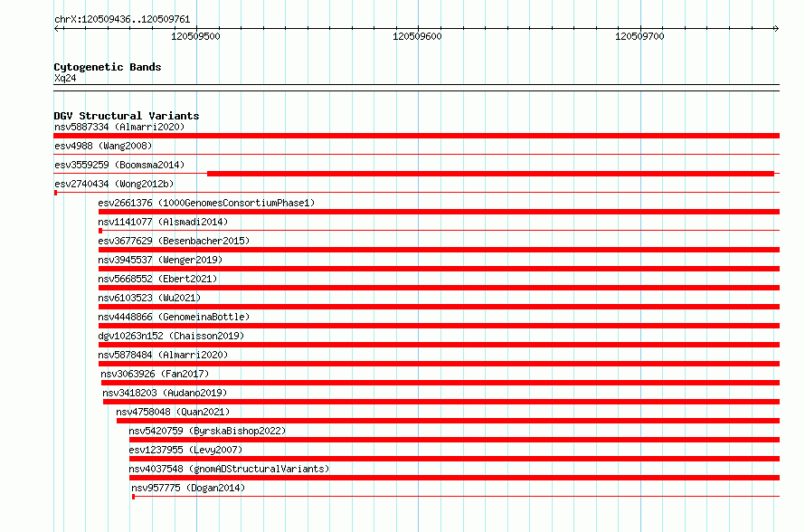
Task: Click the ruler's left arrowhead
Action: [57, 28]
